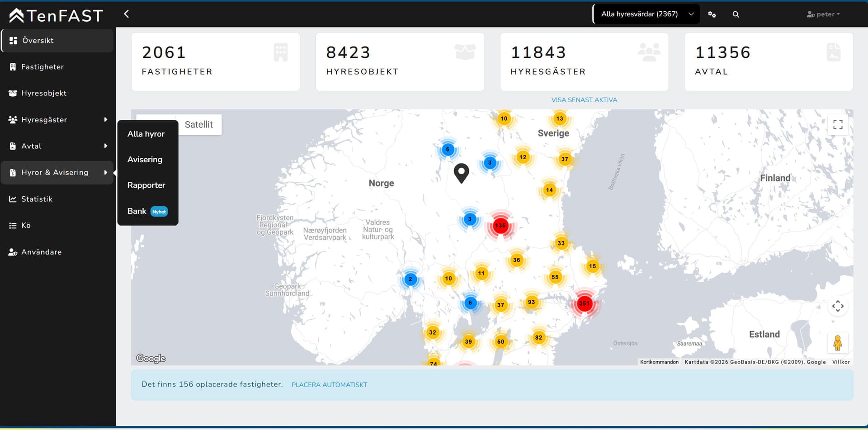Click Visa senast aktiva link
Viewport: 868px width, 430px height.
pyautogui.click(x=584, y=100)
